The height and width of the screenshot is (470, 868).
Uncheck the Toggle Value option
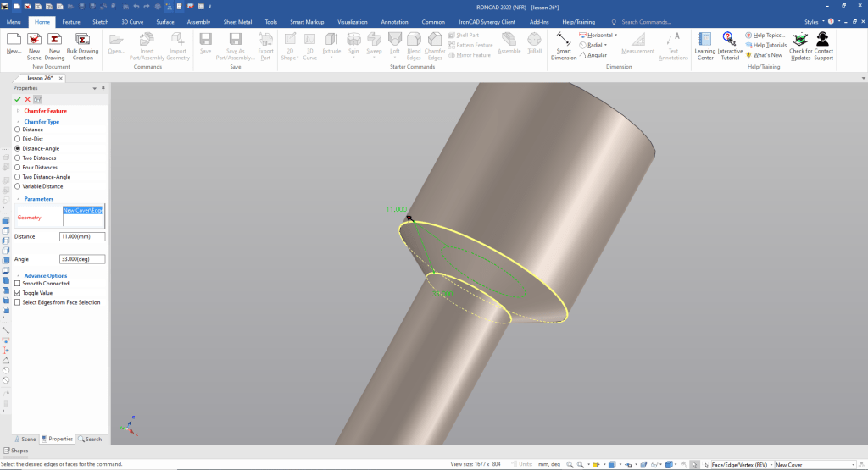coord(18,293)
